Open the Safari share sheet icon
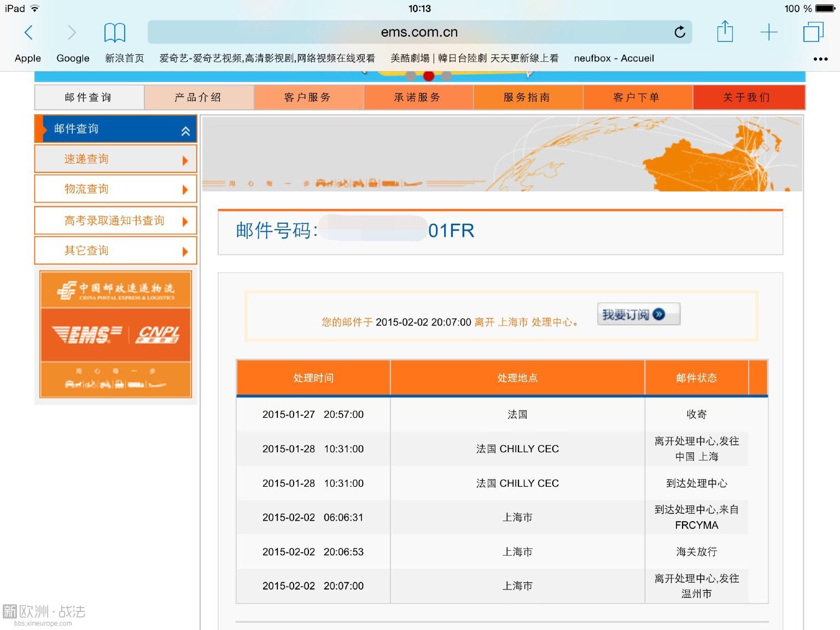Viewport: 840px width, 630px height. coord(725,31)
